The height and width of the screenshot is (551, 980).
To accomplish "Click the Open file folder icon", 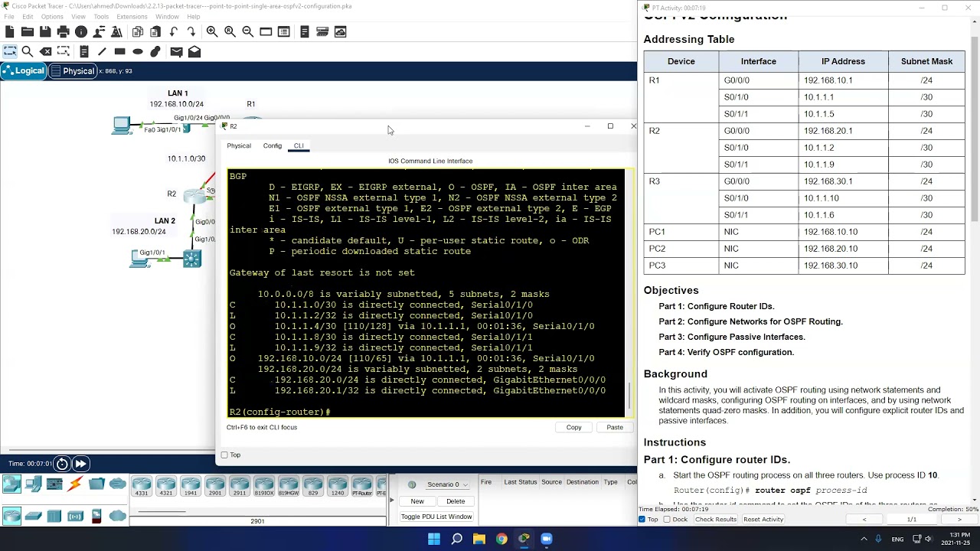I will point(28,31).
